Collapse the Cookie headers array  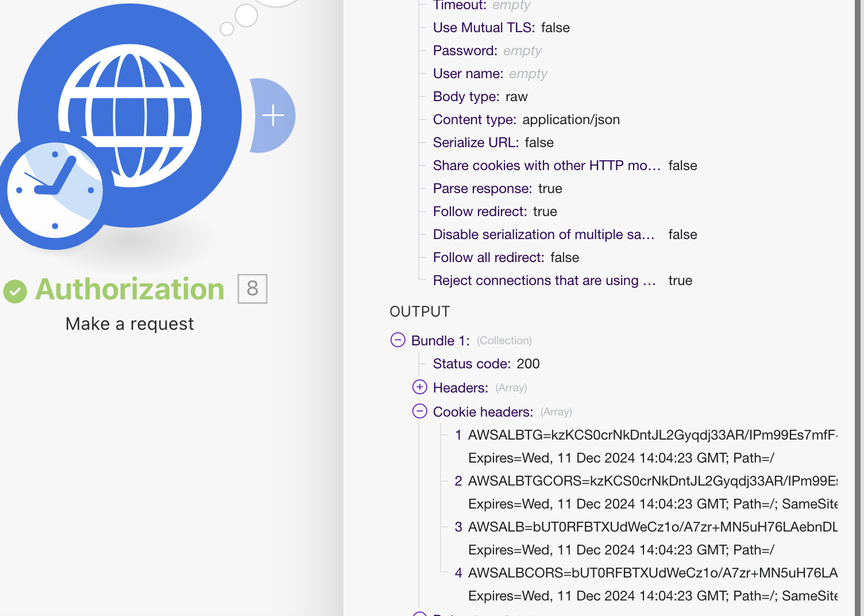point(420,411)
